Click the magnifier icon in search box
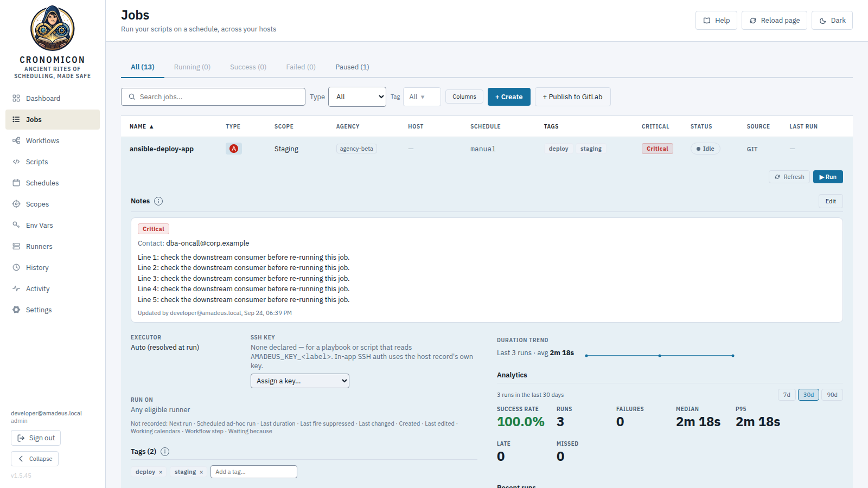868x488 pixels. [132, 97]
